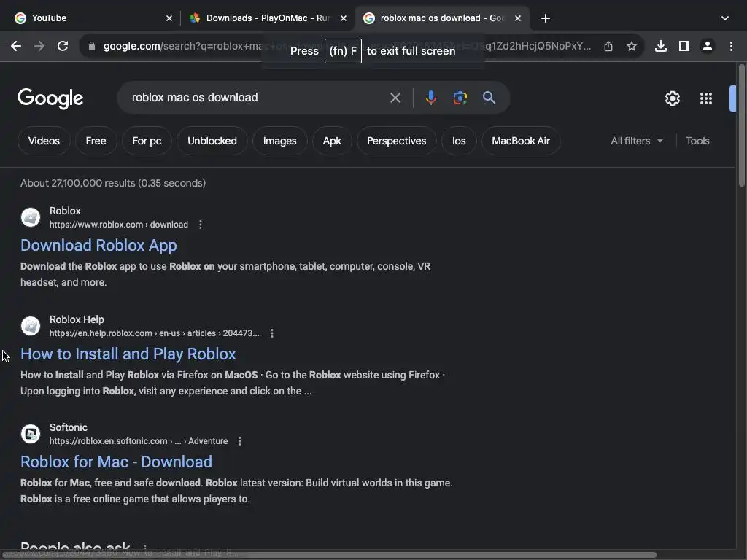Clear the search box text
This screenshot has height=560, width=747.
tap(395, 98)
